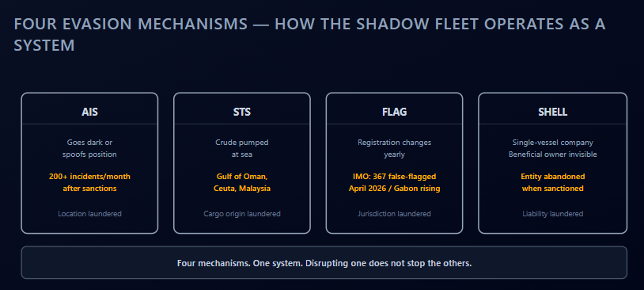The image size is (644, 290).
Task: Click the 'Four Evasion Mechanisms' page title
Action: click(309, 35)
